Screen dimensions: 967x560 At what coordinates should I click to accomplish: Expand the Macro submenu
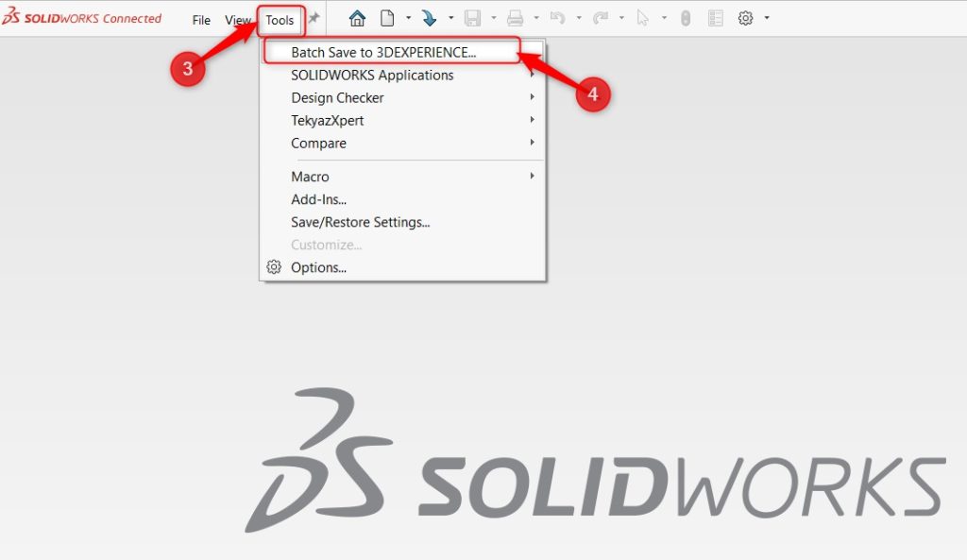[x=402, y=177]
